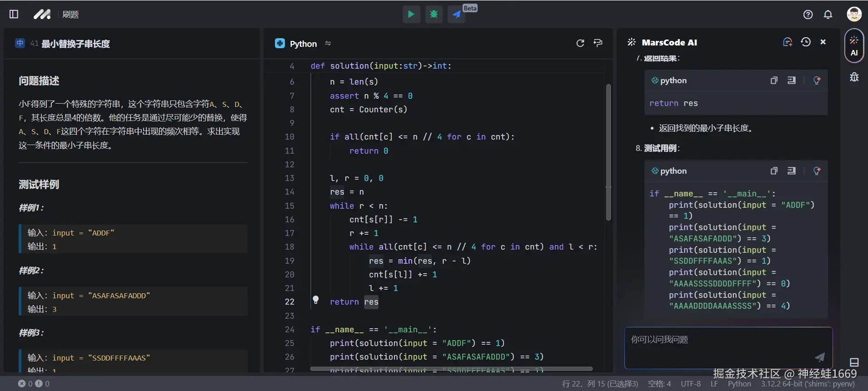Toggle the left sidebar panel icon

(x=14, y=15)
